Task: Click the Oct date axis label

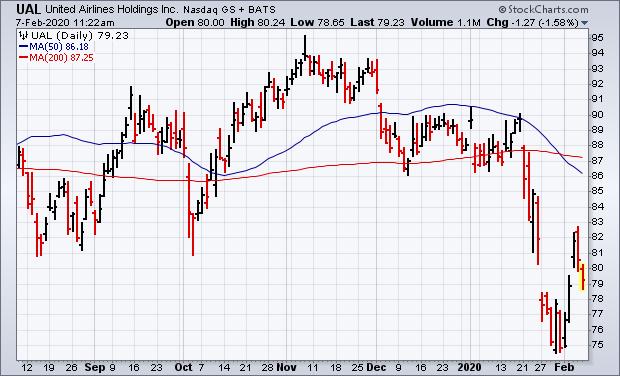Action: tap(183, 367)
